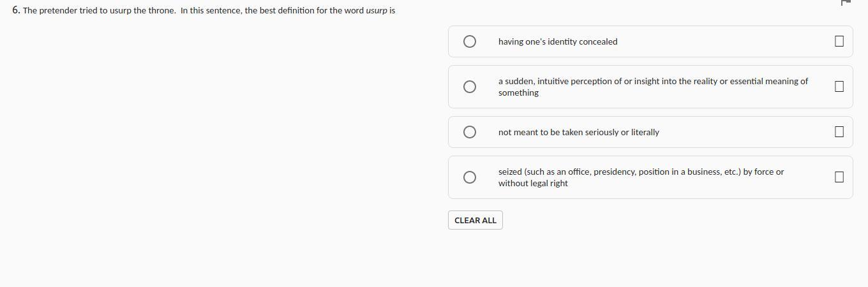
Task: Click the question number "6."
Action: tap(16, 11)
